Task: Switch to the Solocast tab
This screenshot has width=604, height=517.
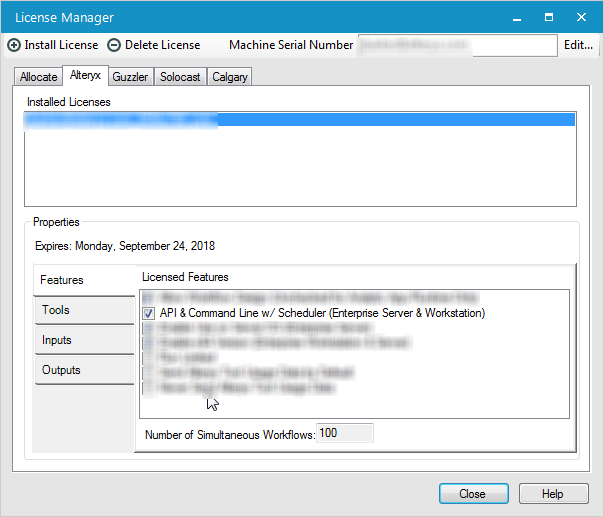Action: [x=180, y=77]
